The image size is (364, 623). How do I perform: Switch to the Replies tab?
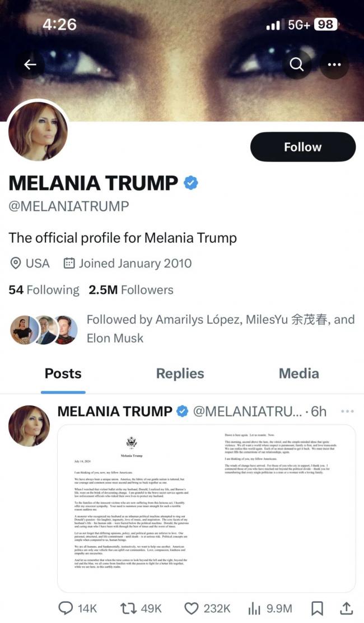180,373
